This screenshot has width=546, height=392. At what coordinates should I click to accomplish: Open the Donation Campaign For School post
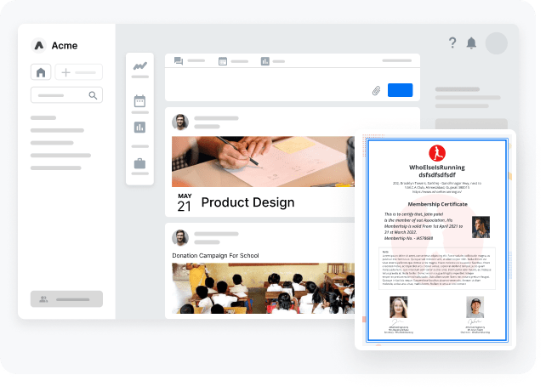click(x=217, y=255)
